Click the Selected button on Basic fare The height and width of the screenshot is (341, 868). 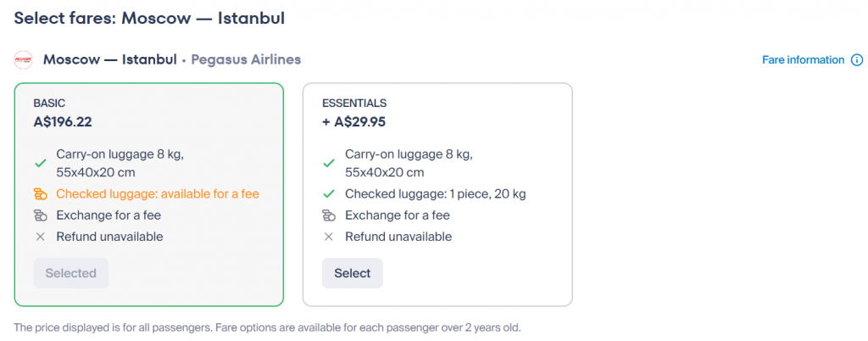(71, 273)
